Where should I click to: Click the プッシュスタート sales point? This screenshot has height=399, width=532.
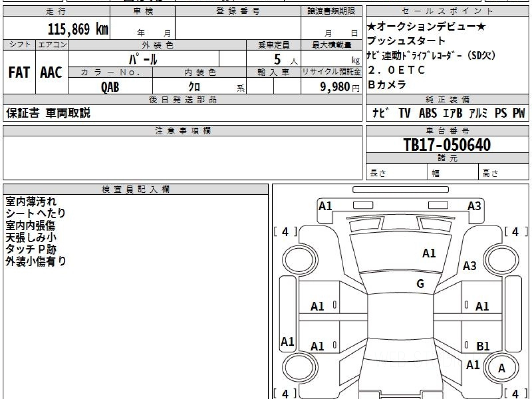coord(406,41)
